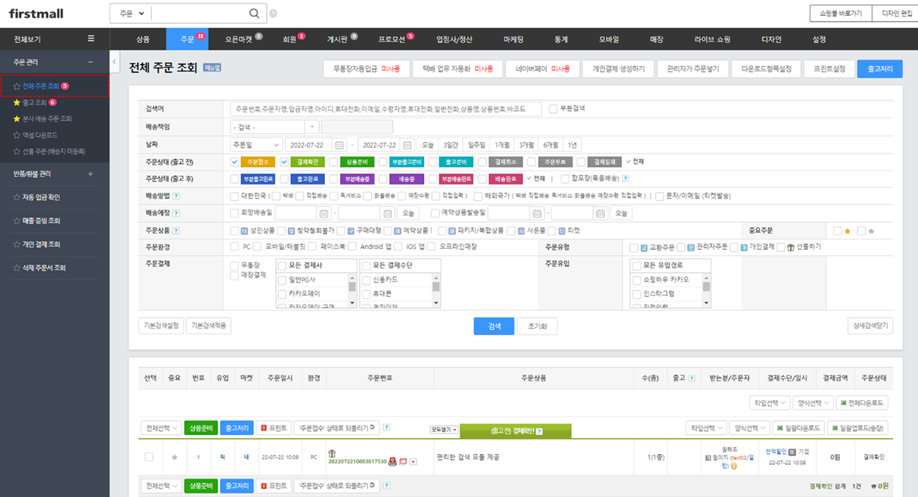Click the gold star icon in 중요주문
This screenshot has height=497, width=918.
pyautogui.click(x=847, y=231)
